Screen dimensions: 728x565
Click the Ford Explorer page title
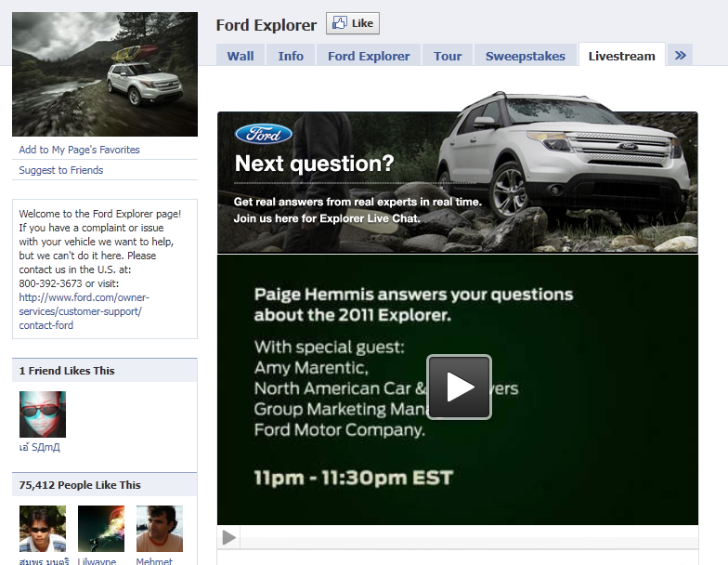coord(266,25)
